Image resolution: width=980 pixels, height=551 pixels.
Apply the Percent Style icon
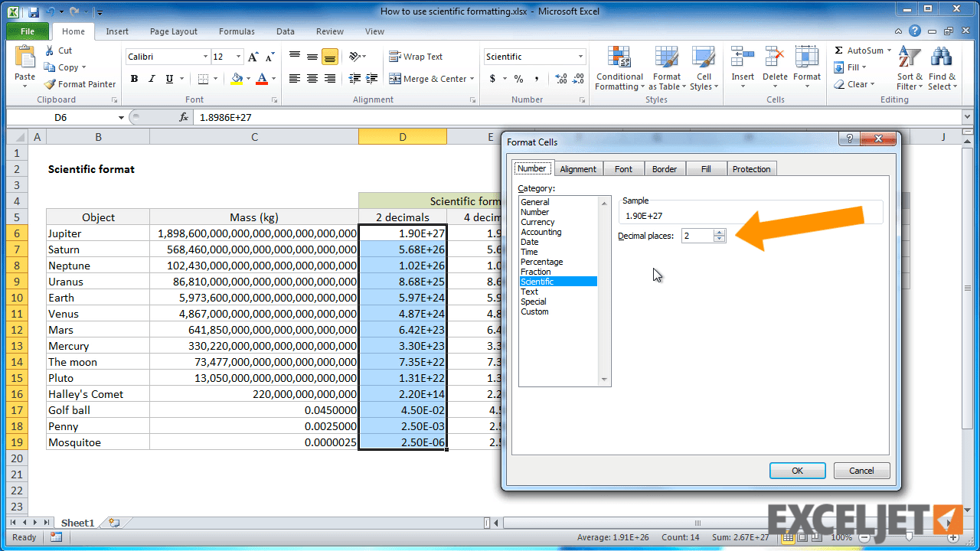[518, 78]
